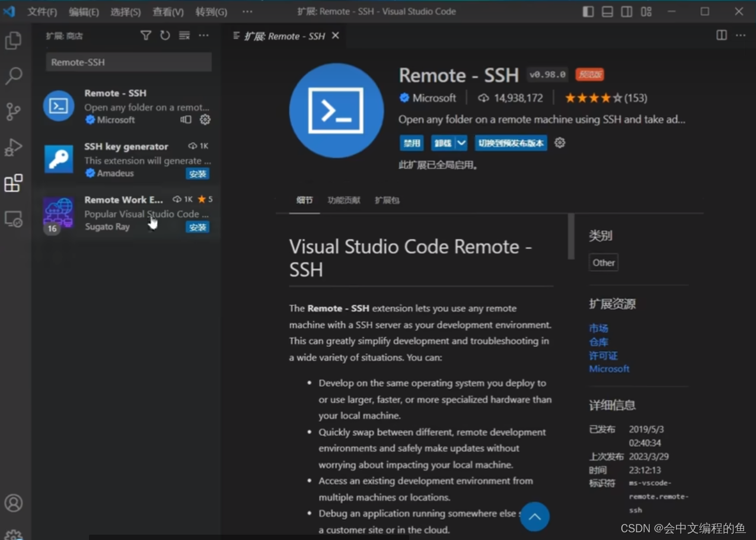This screenshot has width=756, height=540.
Task: Click the 卸载 button
Action: (x=442, y=143)
